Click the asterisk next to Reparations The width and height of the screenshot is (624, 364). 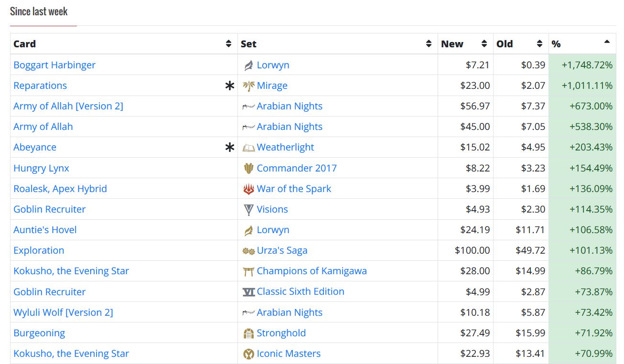pyautogui.click(x=230, y=86)
